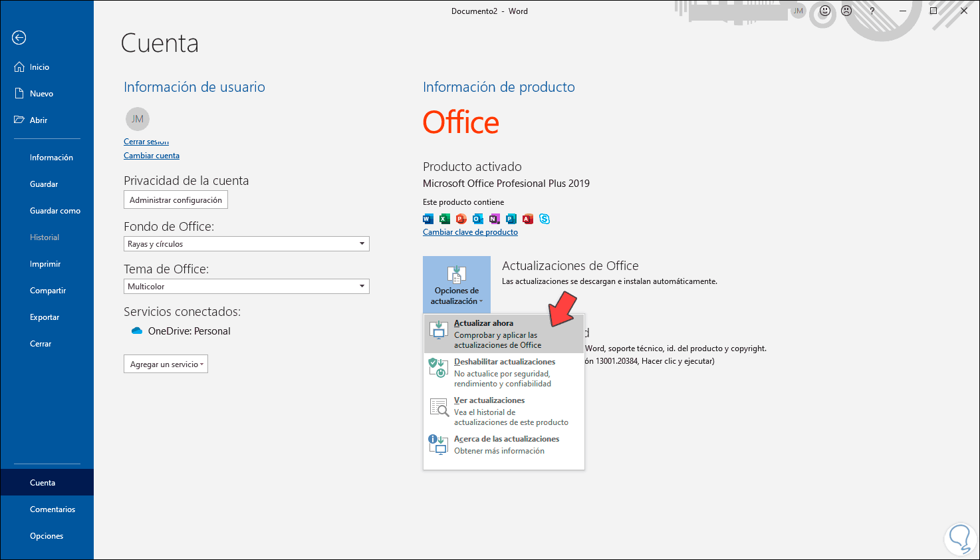Select Deshabilitar actualizaciones menu entry

coord(504,372)
